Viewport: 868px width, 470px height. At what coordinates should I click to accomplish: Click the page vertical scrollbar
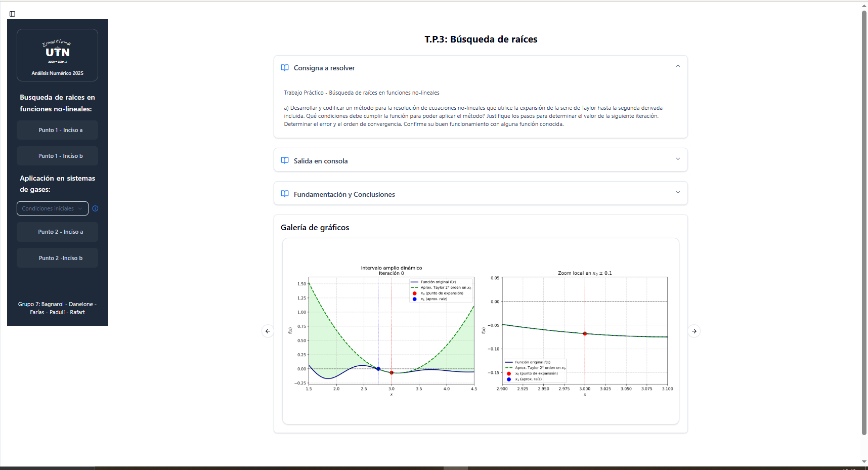pos(864,223)
